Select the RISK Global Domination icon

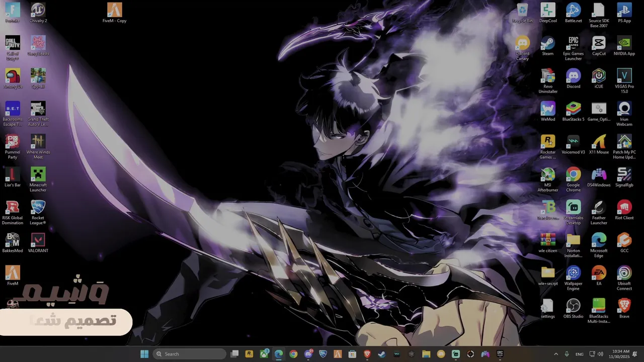click(x=13, y=212)
